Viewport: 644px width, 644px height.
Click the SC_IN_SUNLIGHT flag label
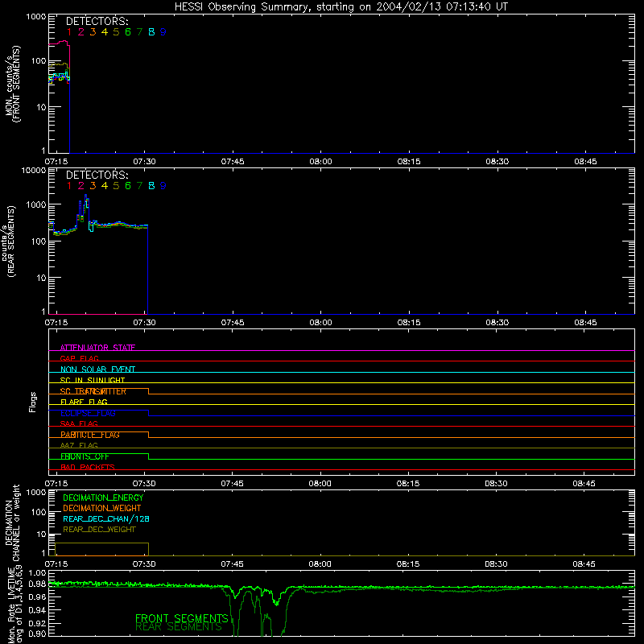click(93, 380)
